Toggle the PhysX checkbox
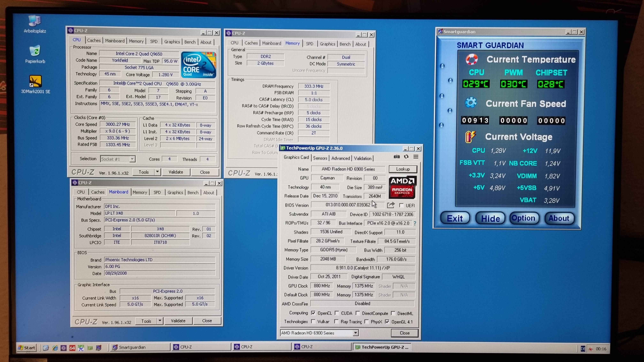The image size is (644, 362). point(367,321)
